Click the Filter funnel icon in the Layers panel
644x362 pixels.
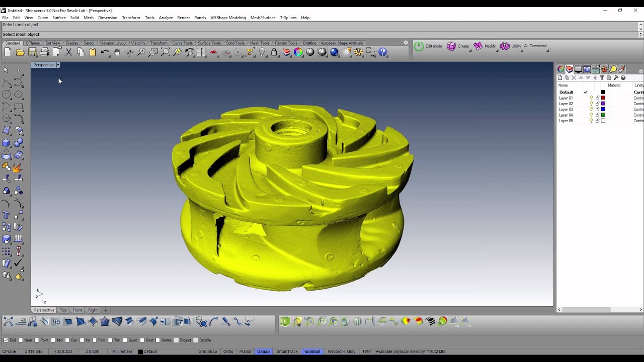tap(601, 78)
